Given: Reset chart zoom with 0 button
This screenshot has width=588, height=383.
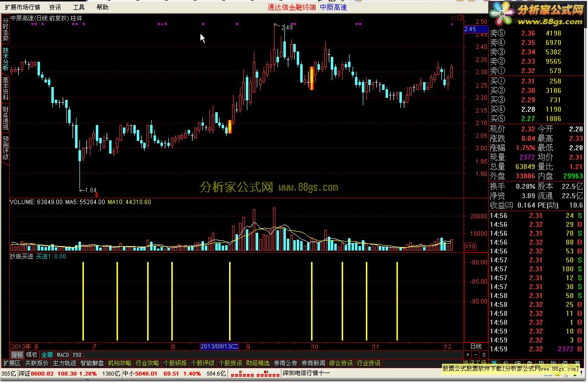Looking at the screenshot, I should coord(484,355).
